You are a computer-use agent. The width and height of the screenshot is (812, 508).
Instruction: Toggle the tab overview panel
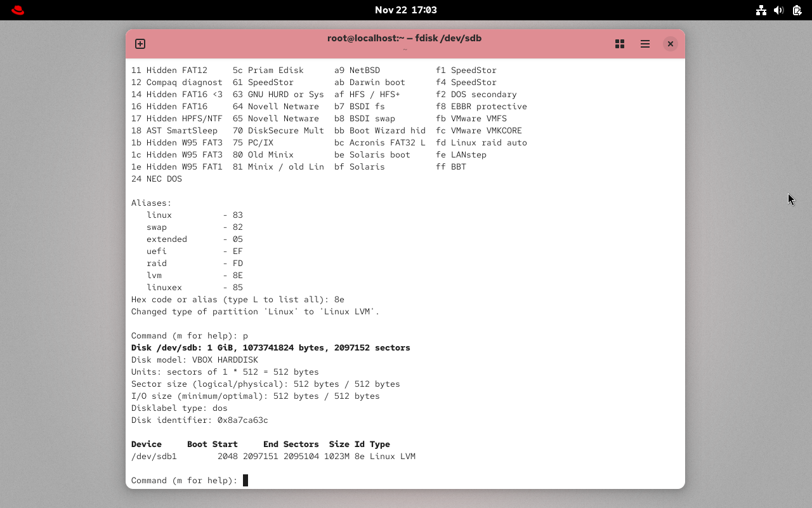point(620,44)
